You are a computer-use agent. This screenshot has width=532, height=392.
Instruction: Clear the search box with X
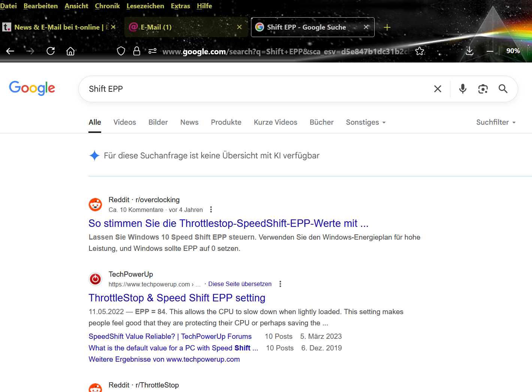click(x=438, y=89)
